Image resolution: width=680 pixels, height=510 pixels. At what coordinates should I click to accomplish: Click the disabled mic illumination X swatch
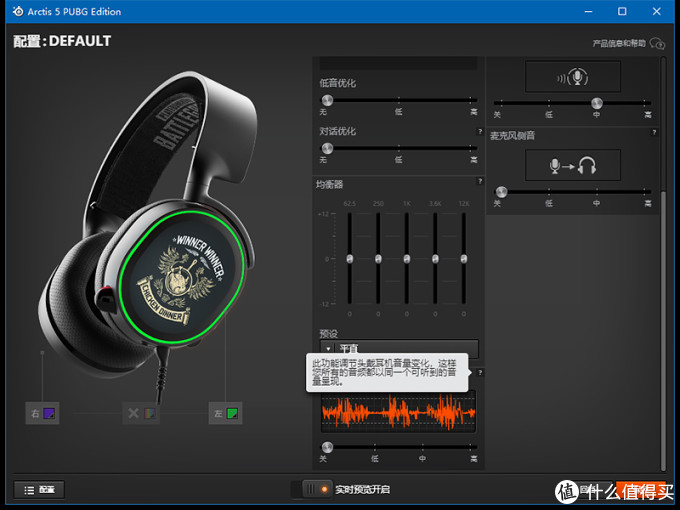(141, 413)
